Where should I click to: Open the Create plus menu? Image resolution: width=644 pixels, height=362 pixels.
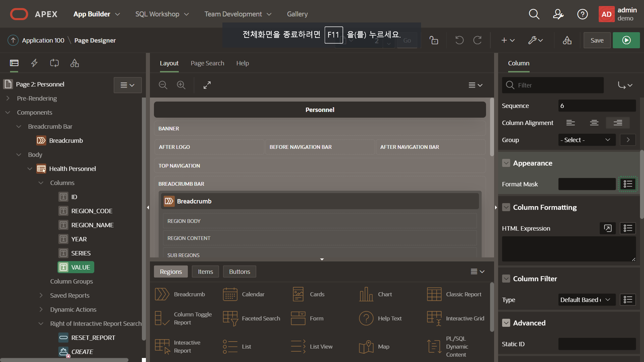[508, 40]
